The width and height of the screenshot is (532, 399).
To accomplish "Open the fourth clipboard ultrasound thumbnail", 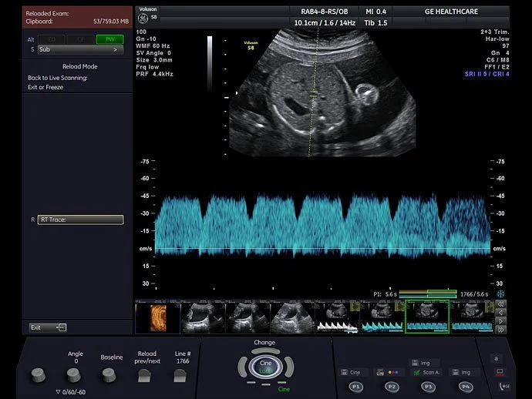I will click(x=292, y=317).
